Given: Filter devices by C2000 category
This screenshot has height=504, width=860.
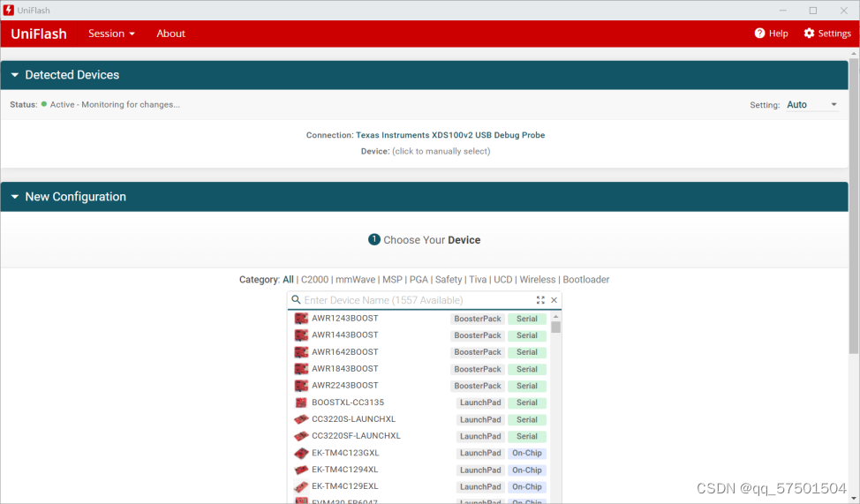Looking at the screenshot, I should 314,280.
